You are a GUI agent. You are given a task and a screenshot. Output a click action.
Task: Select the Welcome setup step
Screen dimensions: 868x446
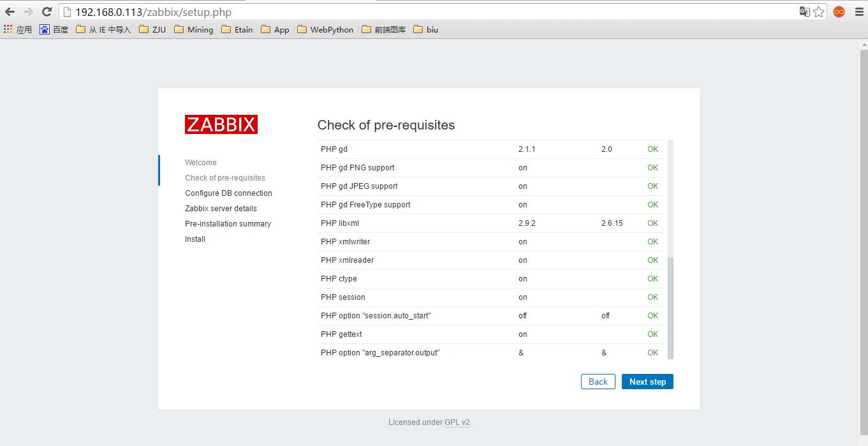pos(201,163)
